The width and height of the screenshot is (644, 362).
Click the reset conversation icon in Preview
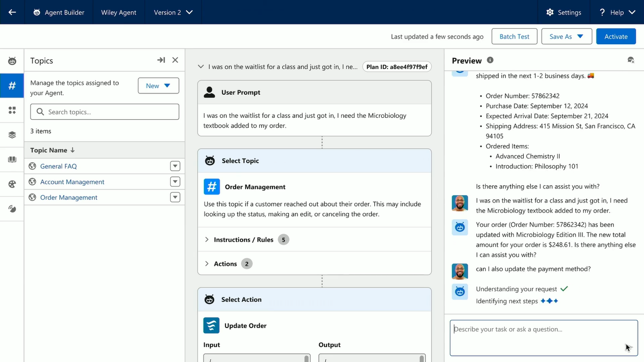631,60
